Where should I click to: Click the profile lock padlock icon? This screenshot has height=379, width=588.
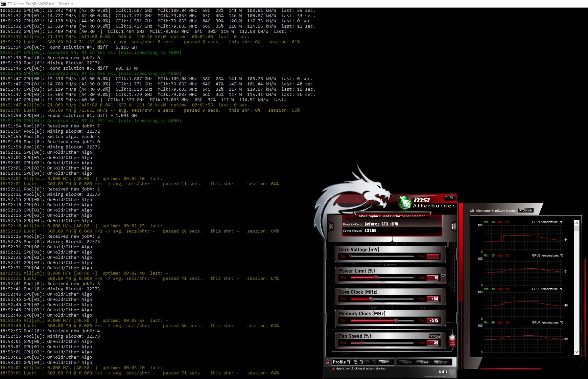pos(328,362)
